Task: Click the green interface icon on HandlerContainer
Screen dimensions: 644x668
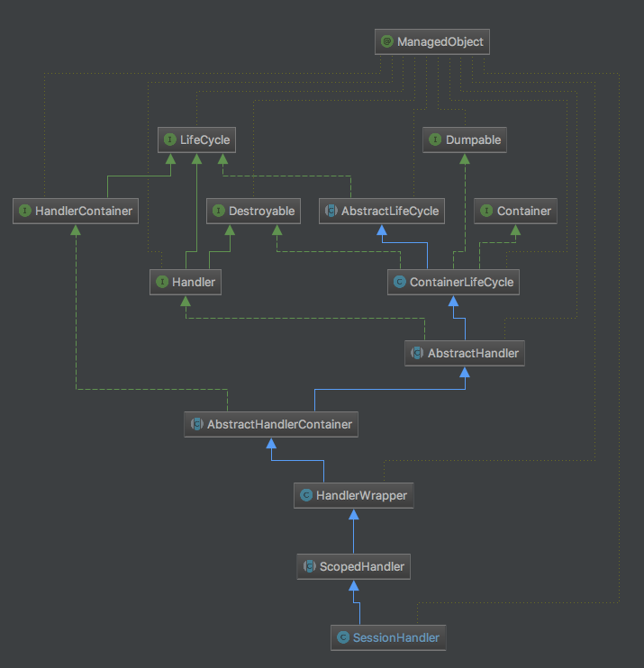Action: (x=25, y=212)
